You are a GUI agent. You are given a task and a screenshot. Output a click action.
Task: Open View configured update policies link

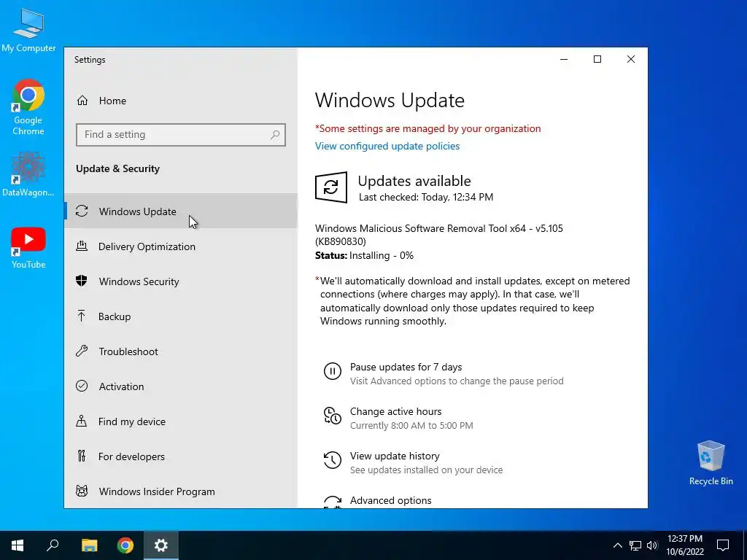point(387,146)
